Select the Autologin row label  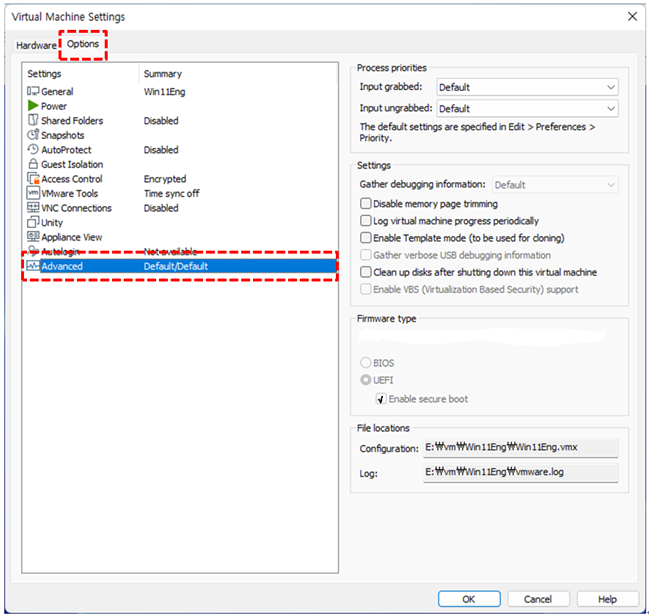[60, 251]
